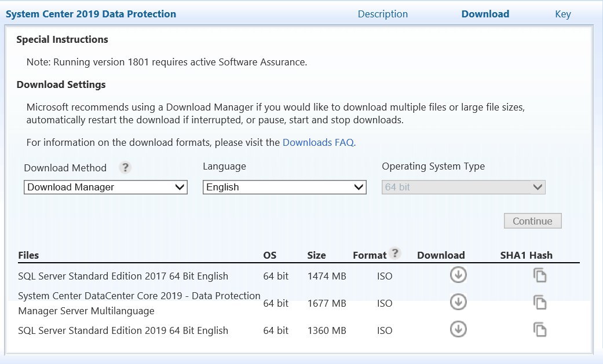Viewport: 603px width, 364px height.
Task: Click the 1360 MB size value
Action: [327, 330]
